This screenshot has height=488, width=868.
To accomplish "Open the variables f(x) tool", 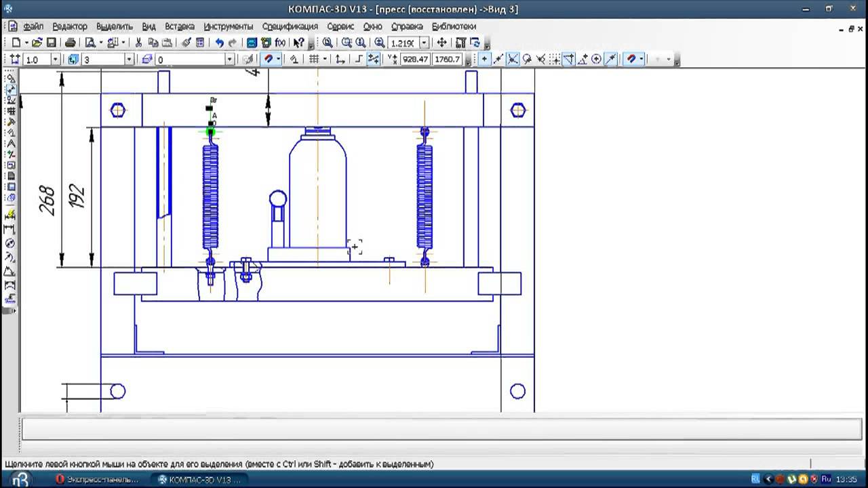I will [280, 43].
